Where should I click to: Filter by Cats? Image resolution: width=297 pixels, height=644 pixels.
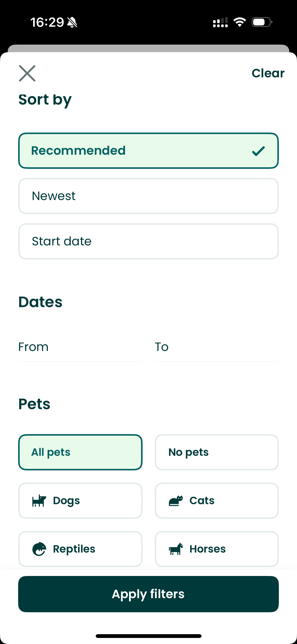[x=216, y=500]
